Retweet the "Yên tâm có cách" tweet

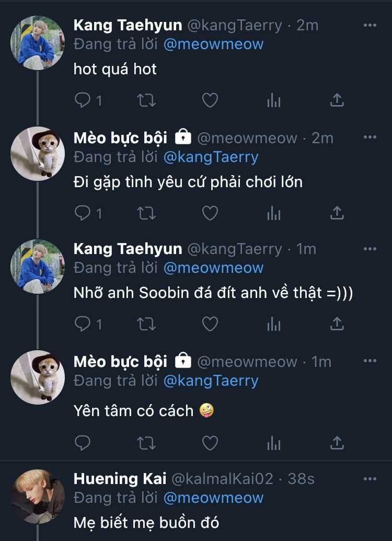coord(146,443)
